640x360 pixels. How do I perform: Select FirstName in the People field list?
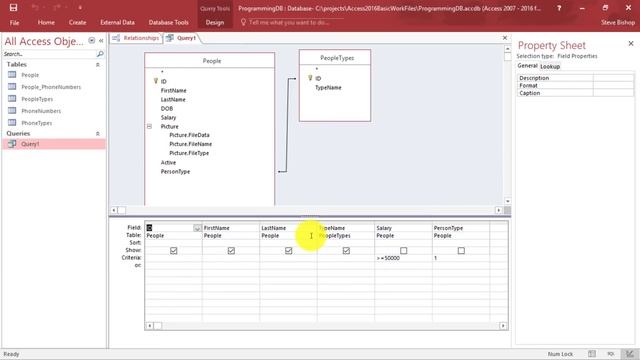pos(173,90)
